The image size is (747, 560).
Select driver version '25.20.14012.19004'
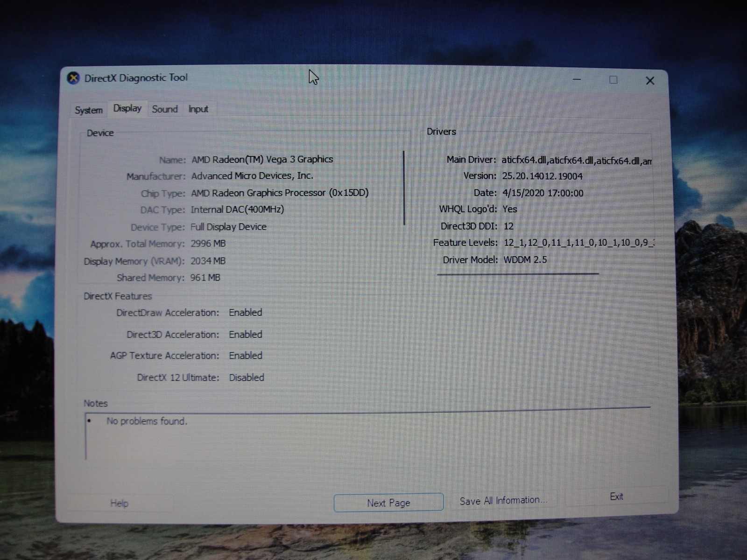pyautogui.click(x=543, y=176)
